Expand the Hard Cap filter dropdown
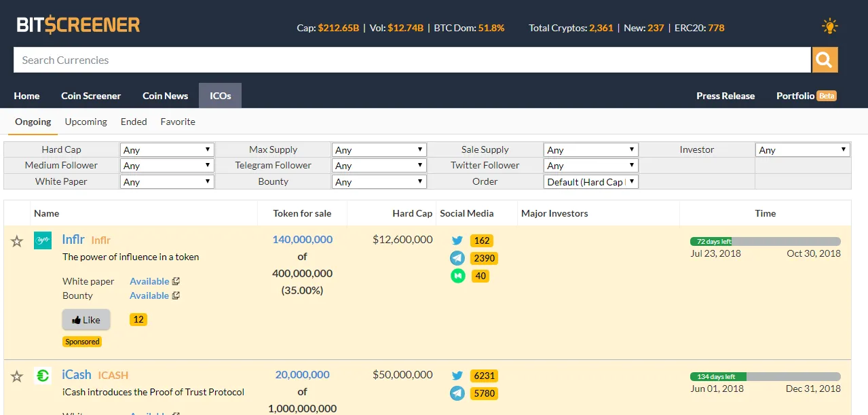This screenshot has height=415, width=868. point(167,150)
